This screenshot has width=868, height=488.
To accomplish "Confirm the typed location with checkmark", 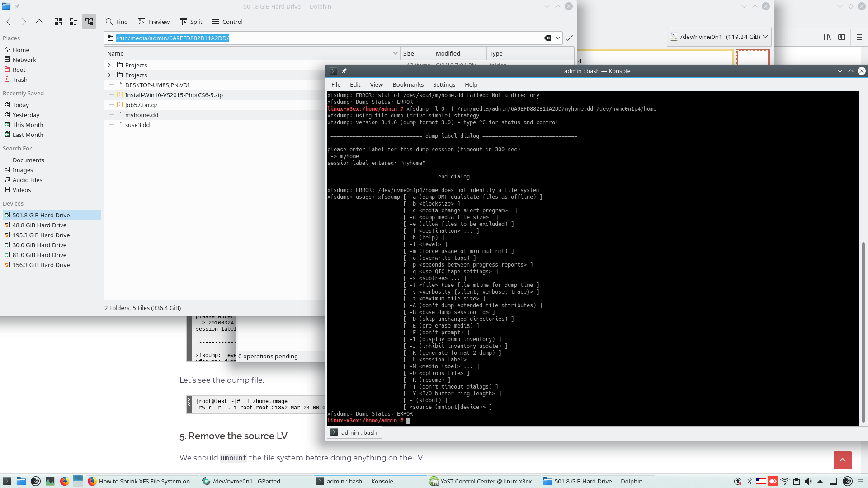I will (x=569, y=38).
